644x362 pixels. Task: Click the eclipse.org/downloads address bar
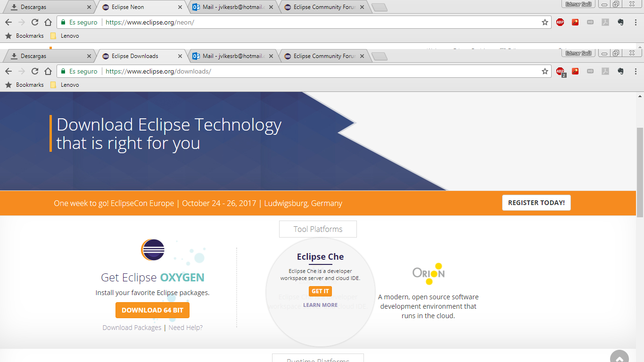[x=304, y=71]
